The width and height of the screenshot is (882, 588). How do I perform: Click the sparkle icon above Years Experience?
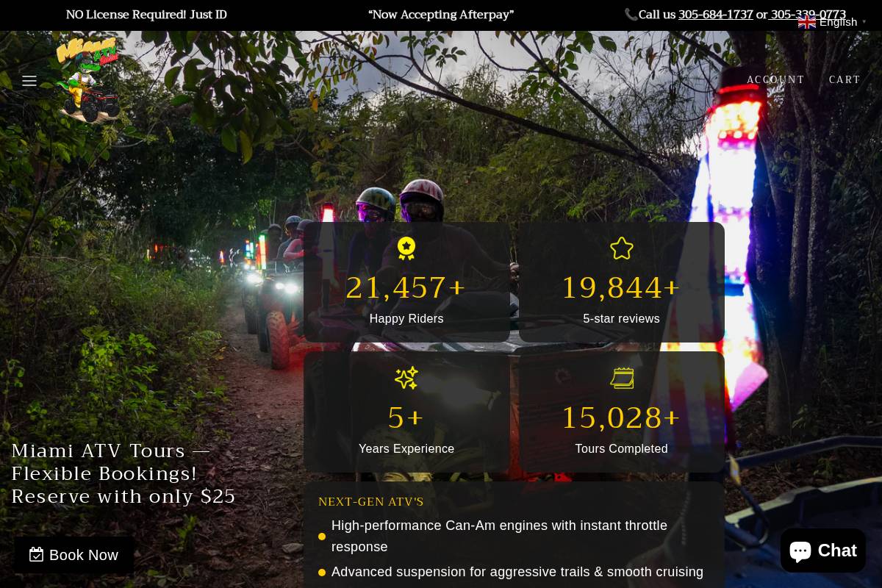coord(406,378)
